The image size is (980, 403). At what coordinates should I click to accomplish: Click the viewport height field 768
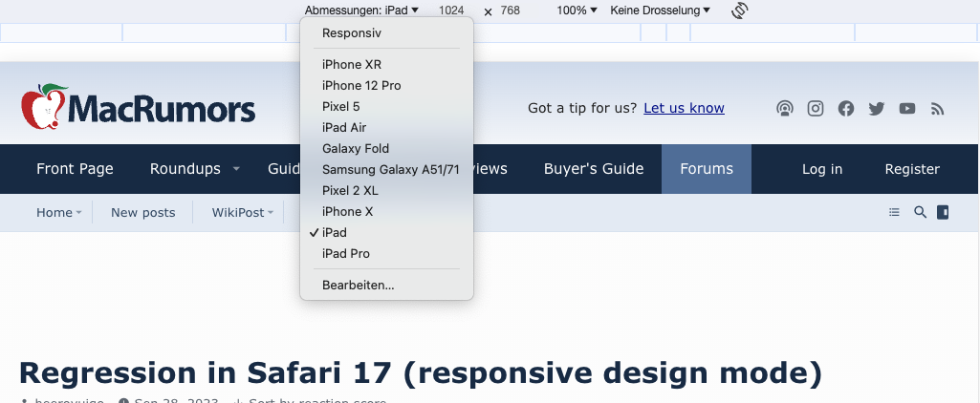tap(510, 10)
